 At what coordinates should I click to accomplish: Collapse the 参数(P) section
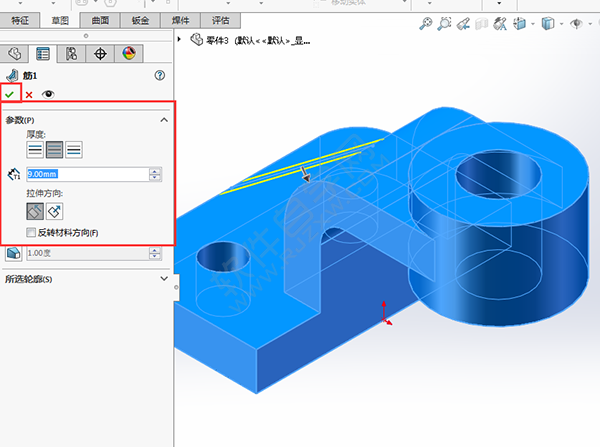click(164, 120)
